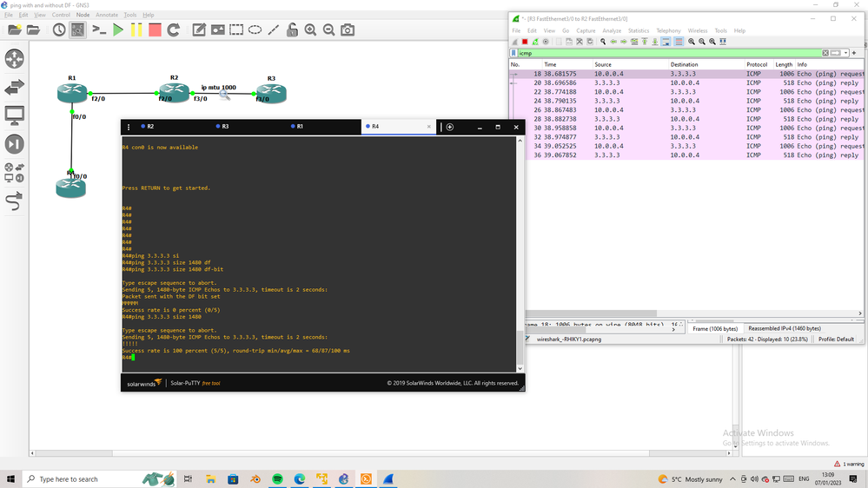Viewport: 868px width, 488px height.
Task: Apply the Wireshark display filter arrow
Action: (x=835, y=53)
